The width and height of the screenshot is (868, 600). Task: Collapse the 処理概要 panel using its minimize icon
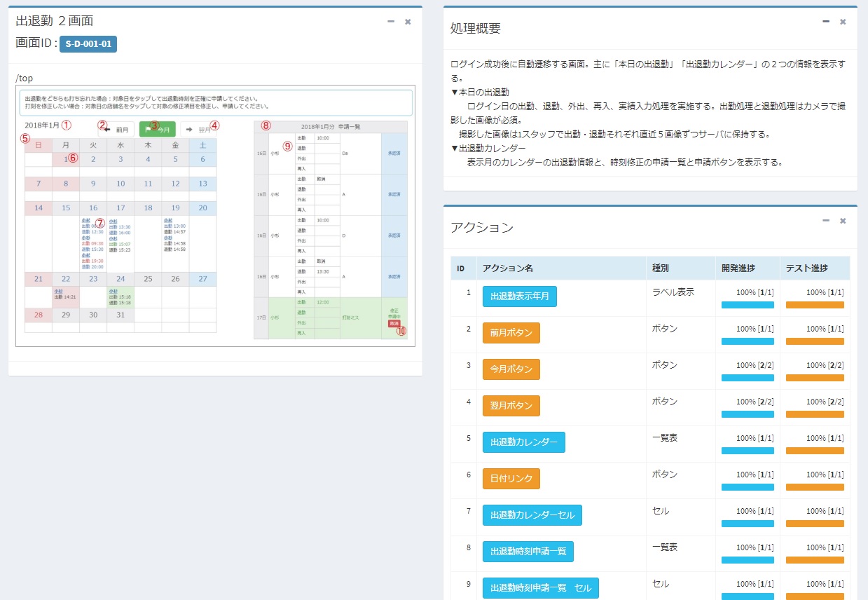[x=825, y=22]
